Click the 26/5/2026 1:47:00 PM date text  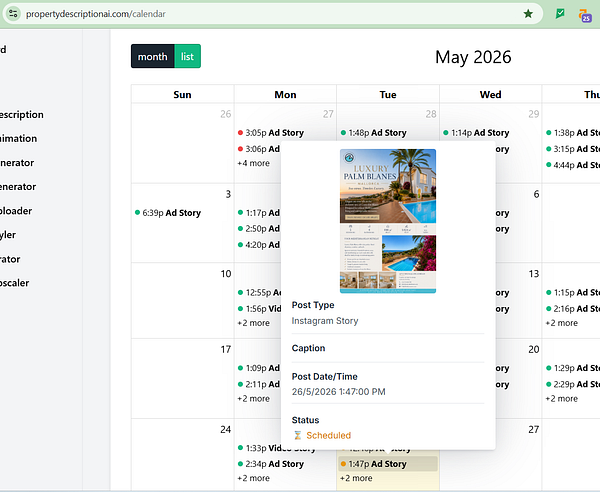pyautogui.click(x=339, y=392)
